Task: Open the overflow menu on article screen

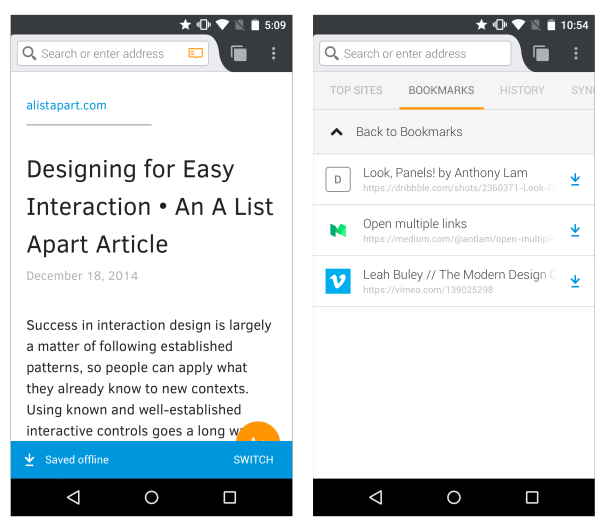Action: point(274,54)
